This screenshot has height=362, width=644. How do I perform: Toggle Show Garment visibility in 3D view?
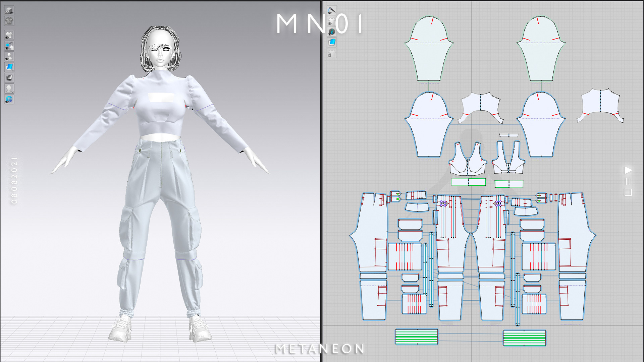(x=9, y=35)
